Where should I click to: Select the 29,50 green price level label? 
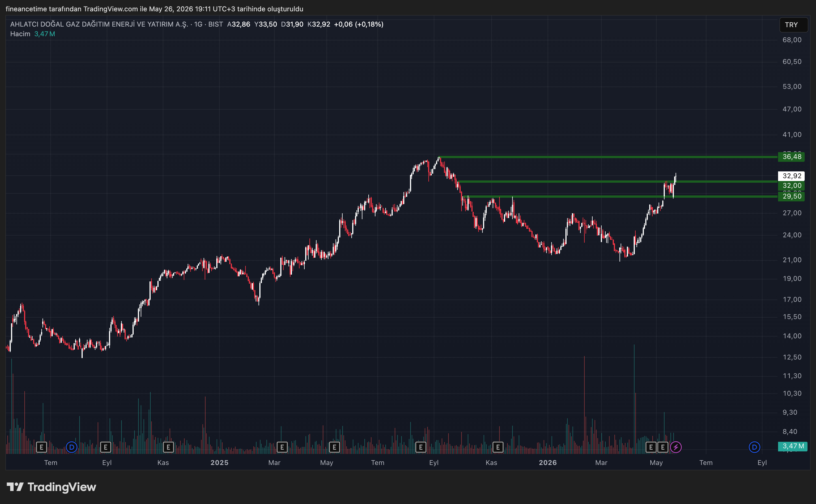(791, 196)
